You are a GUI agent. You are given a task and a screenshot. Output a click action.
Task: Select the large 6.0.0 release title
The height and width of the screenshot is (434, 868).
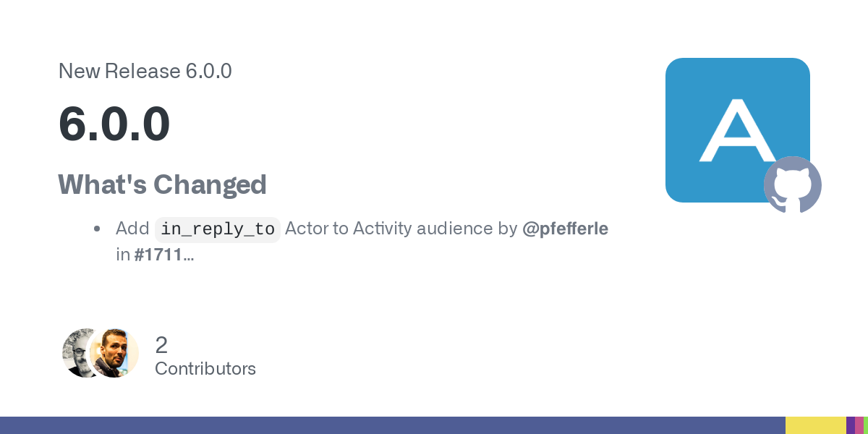click(114, 124)
